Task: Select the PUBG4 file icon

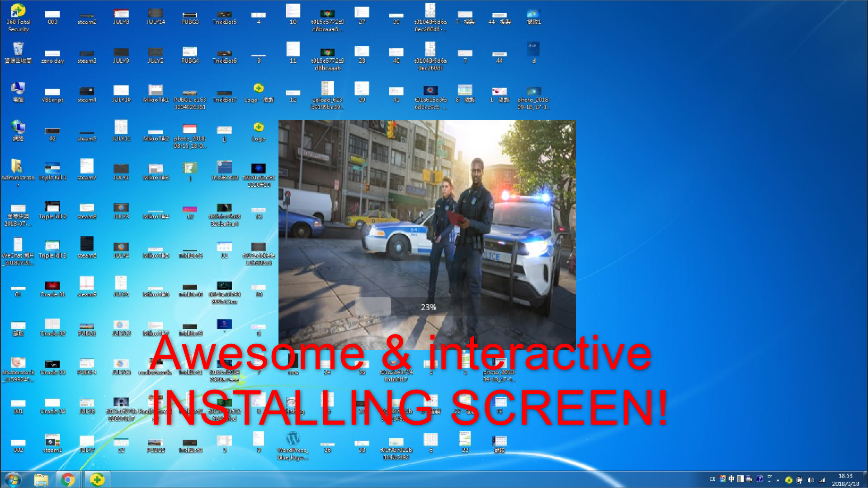Action: click(190, 55)
